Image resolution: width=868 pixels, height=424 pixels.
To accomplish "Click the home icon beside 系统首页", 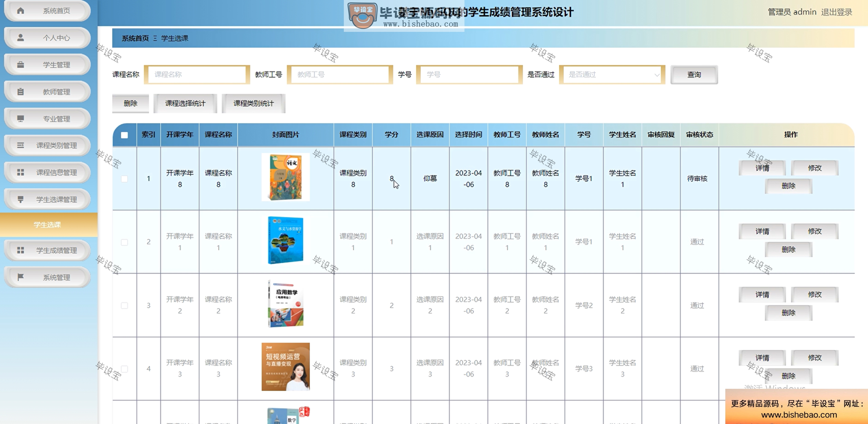I will (x=21, y=11).
